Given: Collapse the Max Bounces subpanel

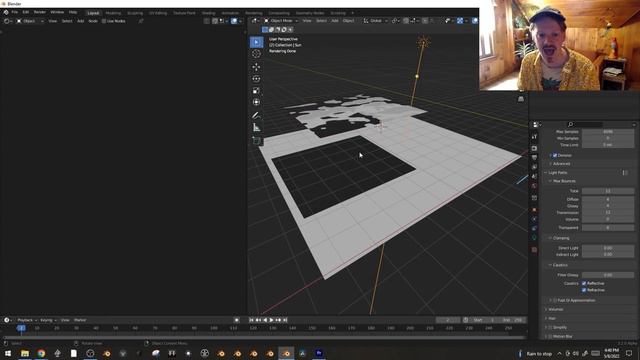Looking at the screenshot, I should 550,181.
